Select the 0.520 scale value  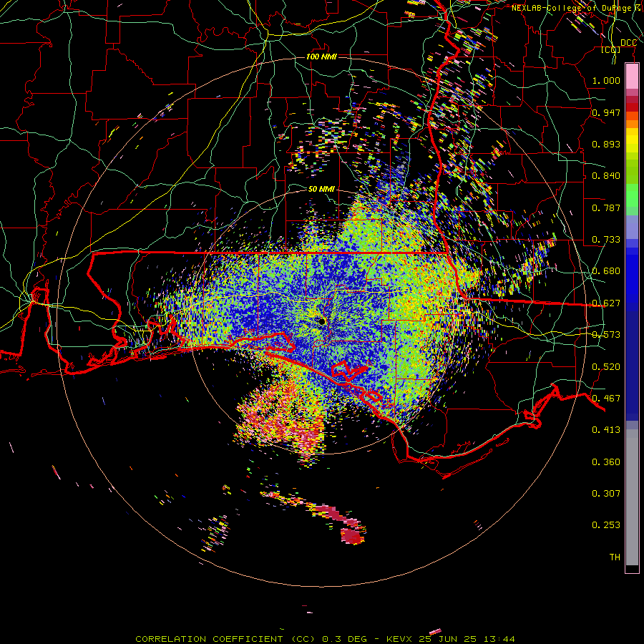point(606,366)
